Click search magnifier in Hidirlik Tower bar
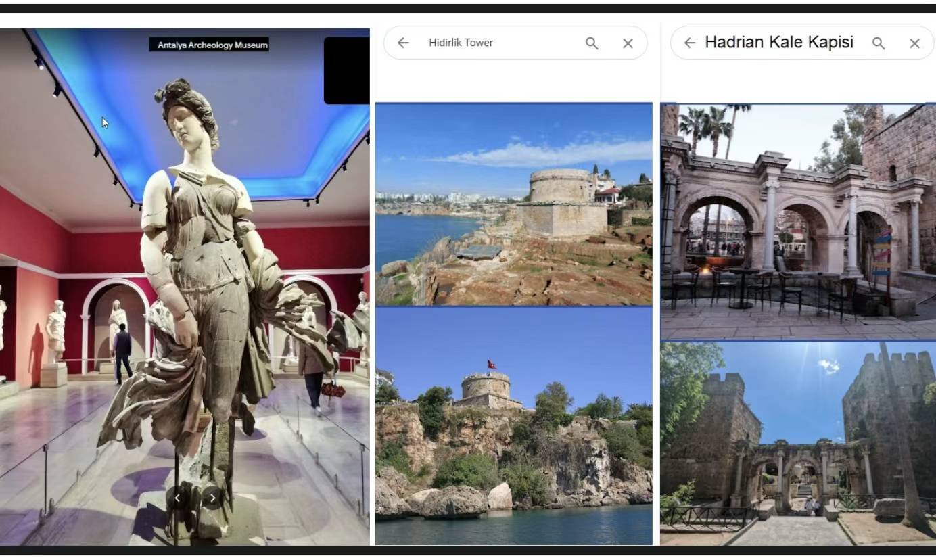936x560 pixels. (x=592, y=43)
